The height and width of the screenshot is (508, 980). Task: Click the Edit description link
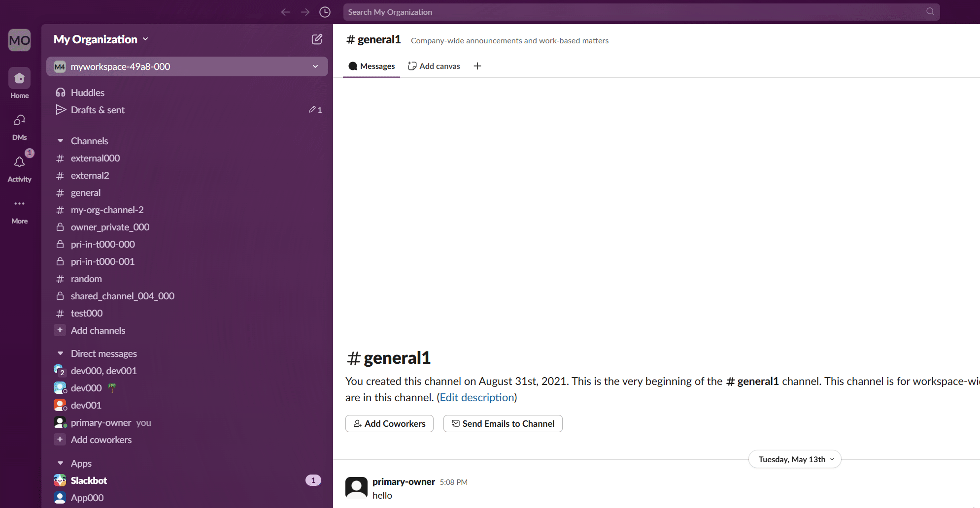(477, 397)
